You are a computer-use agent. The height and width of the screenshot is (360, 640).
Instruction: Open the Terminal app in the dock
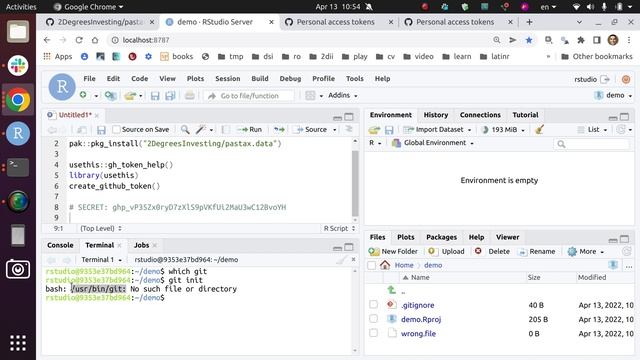[18, 167]
